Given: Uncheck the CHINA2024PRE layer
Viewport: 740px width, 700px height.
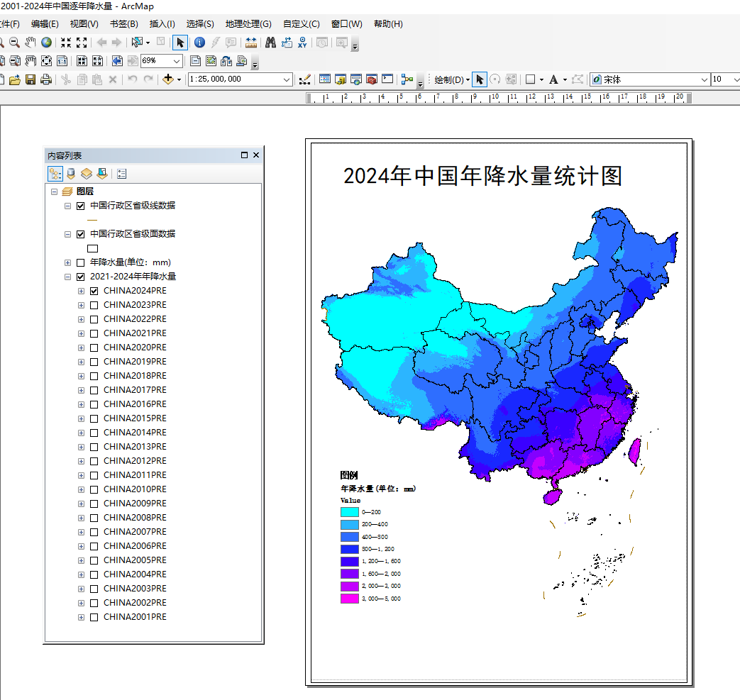Looking at the screenshot, I should 94,291.
